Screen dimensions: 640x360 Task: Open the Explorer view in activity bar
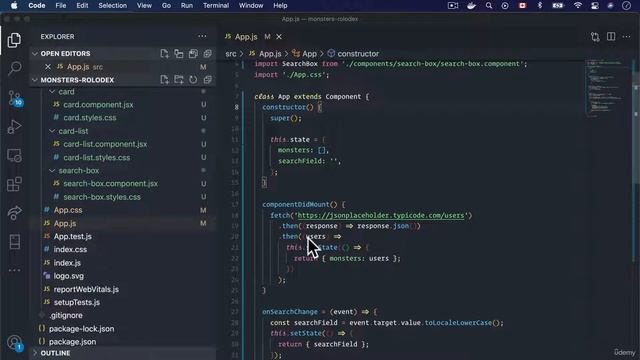tap(14, 40)
